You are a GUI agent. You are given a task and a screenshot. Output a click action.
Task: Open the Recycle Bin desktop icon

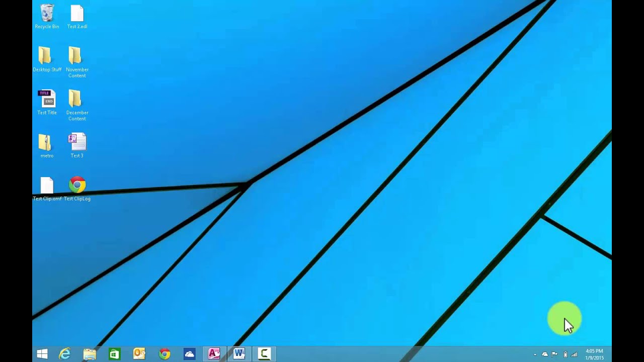[47, 17]
